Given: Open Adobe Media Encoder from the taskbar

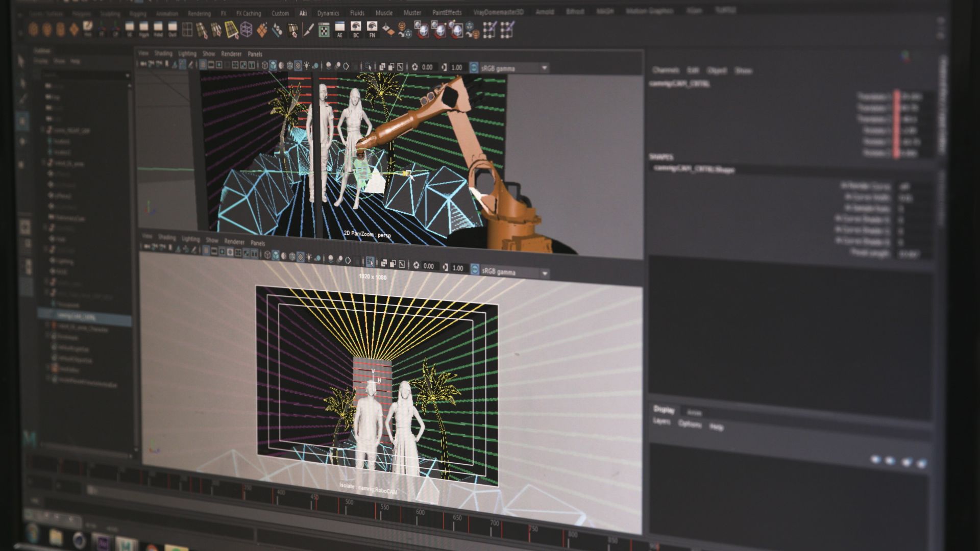Looking at the screenshot, I should (103, 542).
